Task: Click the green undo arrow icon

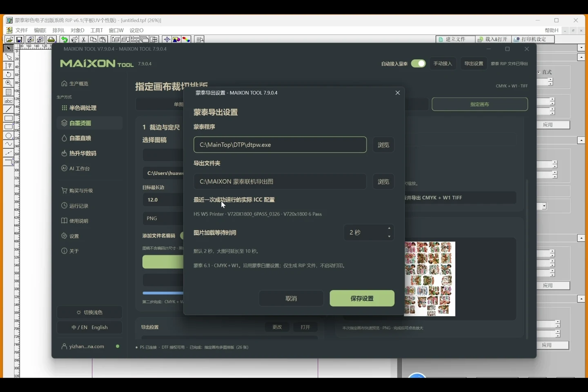Action: (x=64, y=40)
